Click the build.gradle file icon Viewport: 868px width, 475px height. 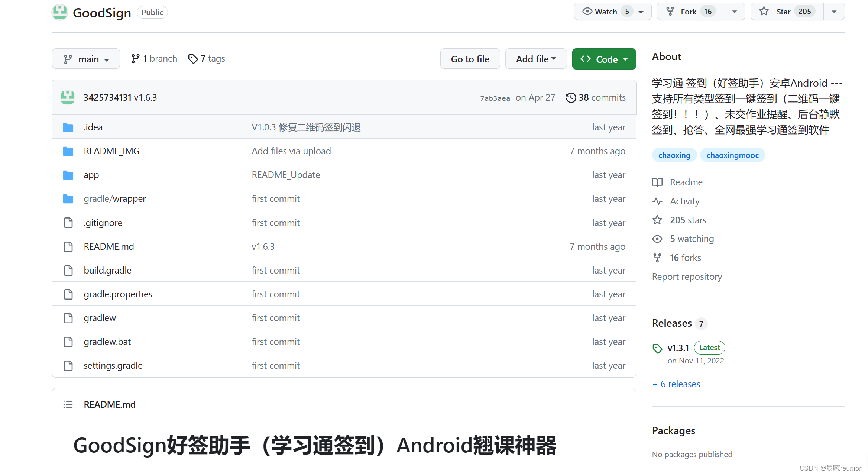68,270
